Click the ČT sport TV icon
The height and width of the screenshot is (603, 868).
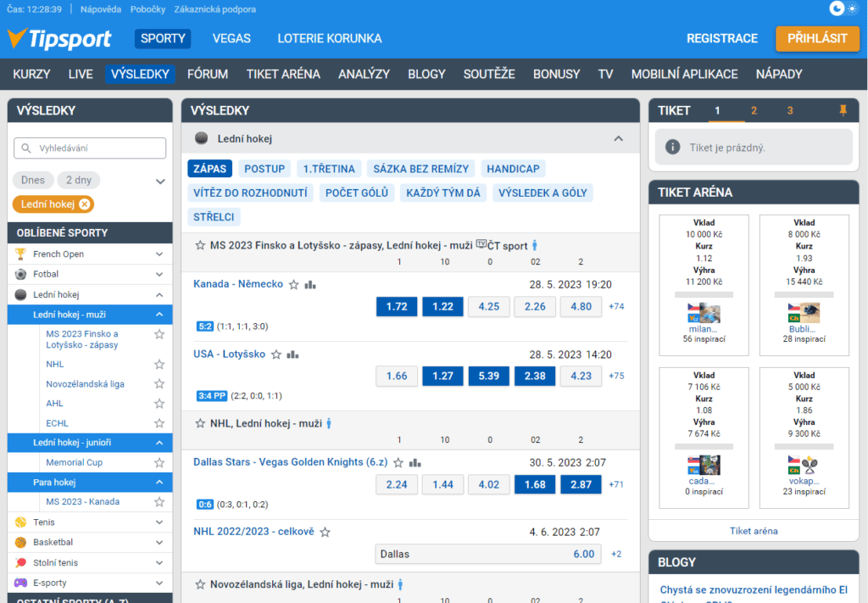pos(481,243)
